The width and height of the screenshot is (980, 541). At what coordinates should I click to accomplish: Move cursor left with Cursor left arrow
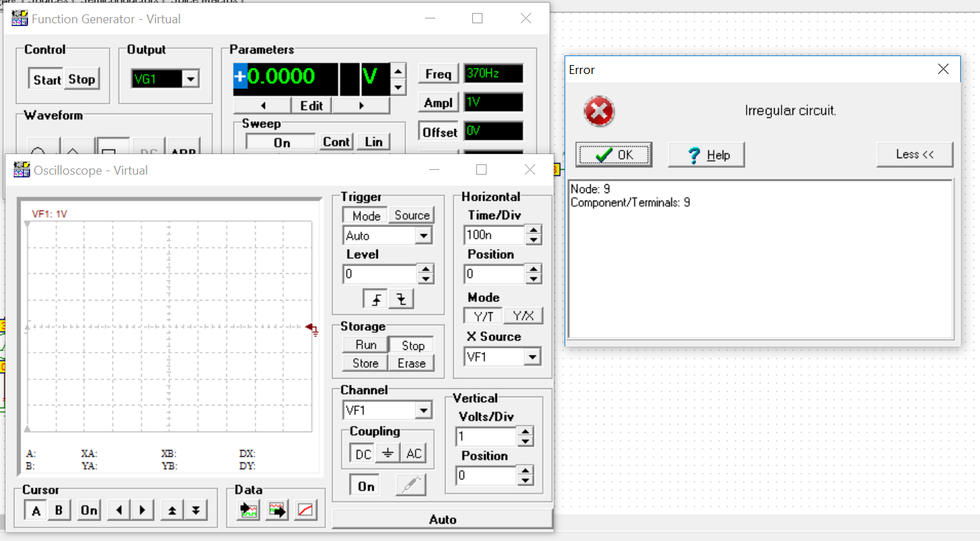click(x=119, y=510)
